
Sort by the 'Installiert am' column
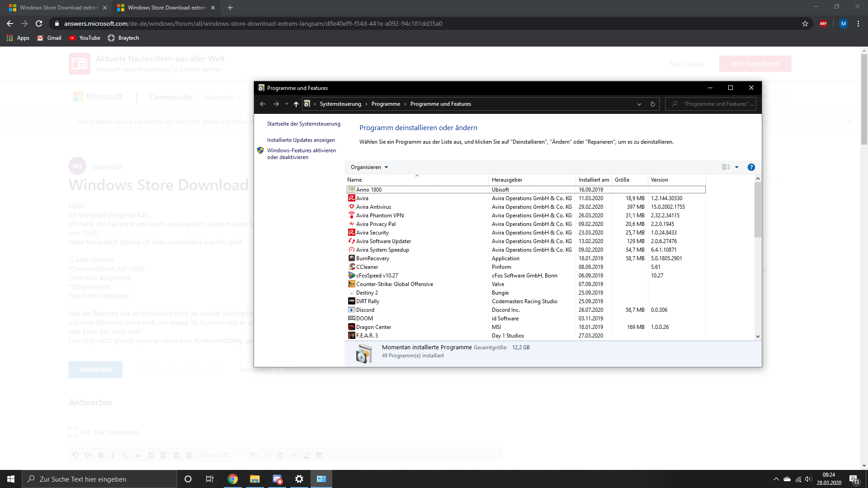pyautogui.click(x=594, y=180)
